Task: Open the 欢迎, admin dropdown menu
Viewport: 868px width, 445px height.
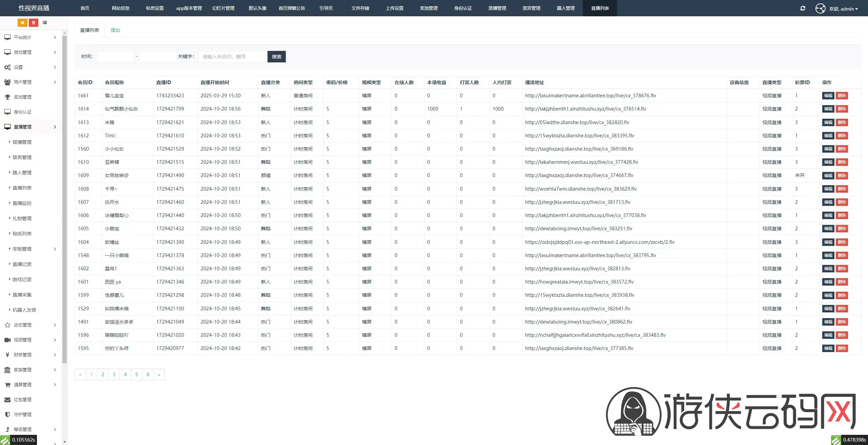Action: 843,9
